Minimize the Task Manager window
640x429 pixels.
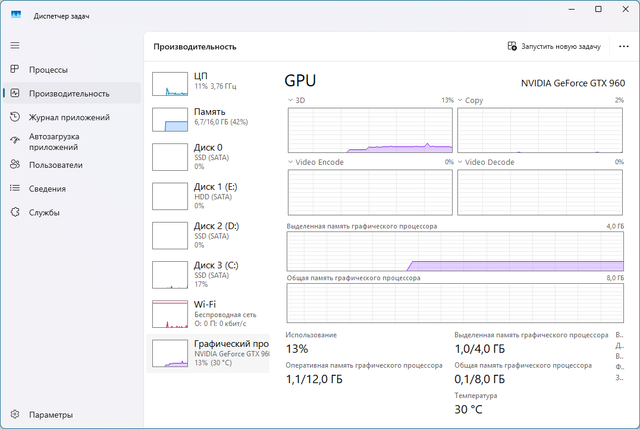[x=571, y=9]
